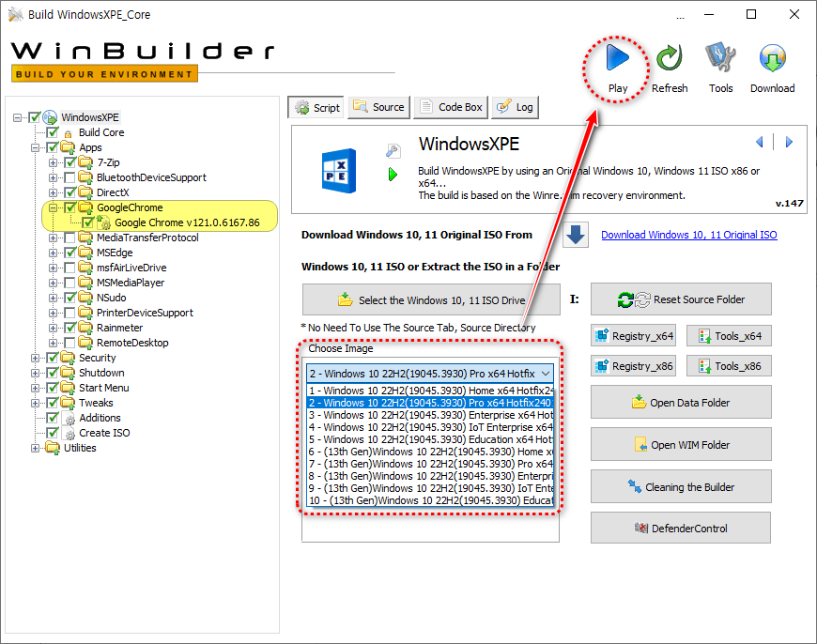This screenshot has height=644, width=817.
Task: Check the msfAirLiveDrive checkbox
Action: pyautogui.click(x=69, y=268)
